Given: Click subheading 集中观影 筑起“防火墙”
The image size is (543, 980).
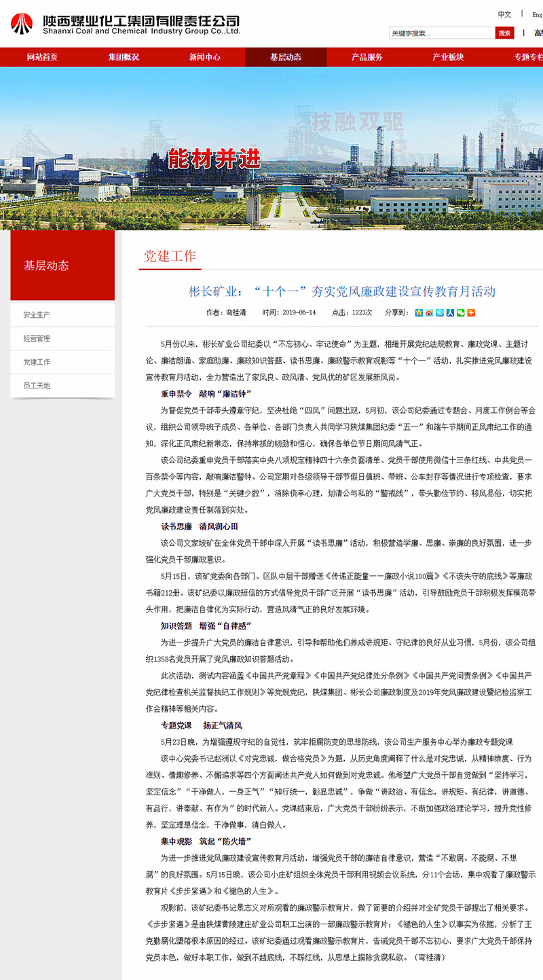Looking at the screenshot, I should 206,841.
